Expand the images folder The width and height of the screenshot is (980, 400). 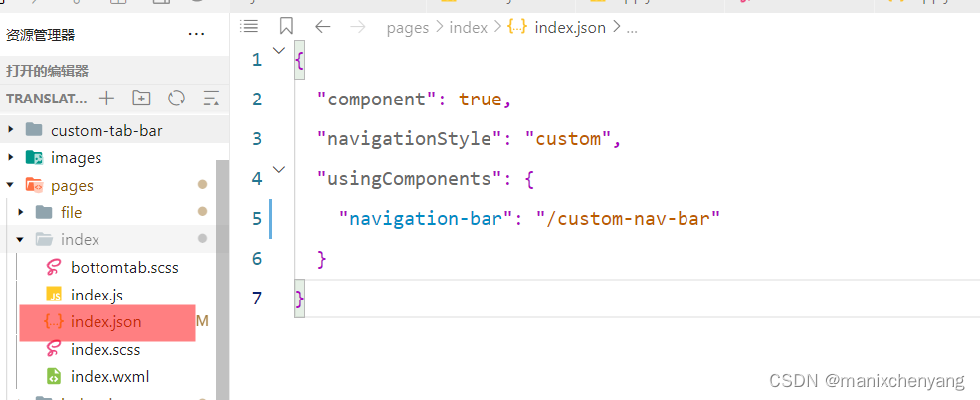coord(10,158)
